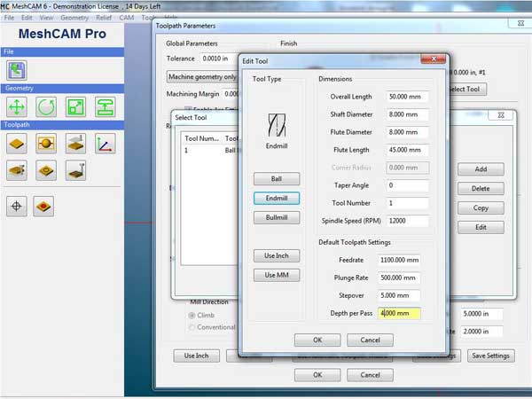Click the Use MM button

click(x=277, y=275)
